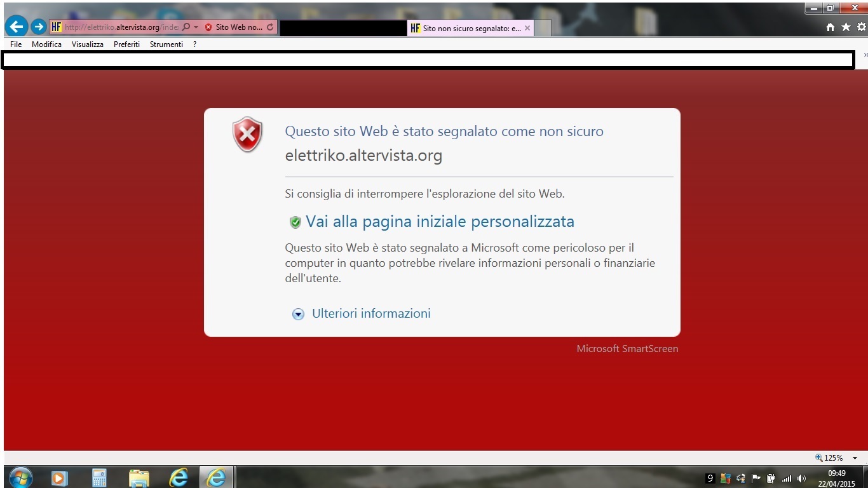Open Windows Explorer folder icon on taskbar
The height and width of the screenshot is (488, 868).
tap(139, 477)
